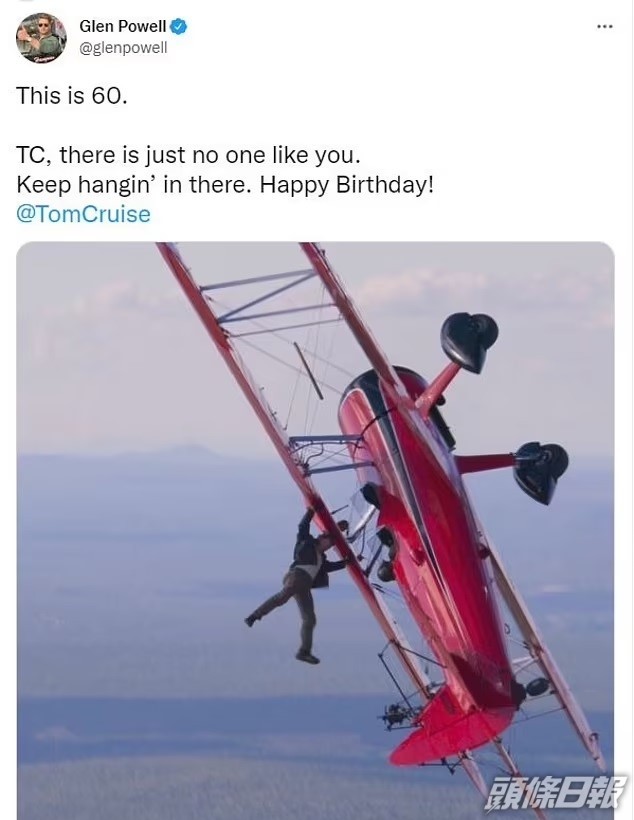
Task: Click the "This is 60." tweet text
Action: (x=72, y=96)
